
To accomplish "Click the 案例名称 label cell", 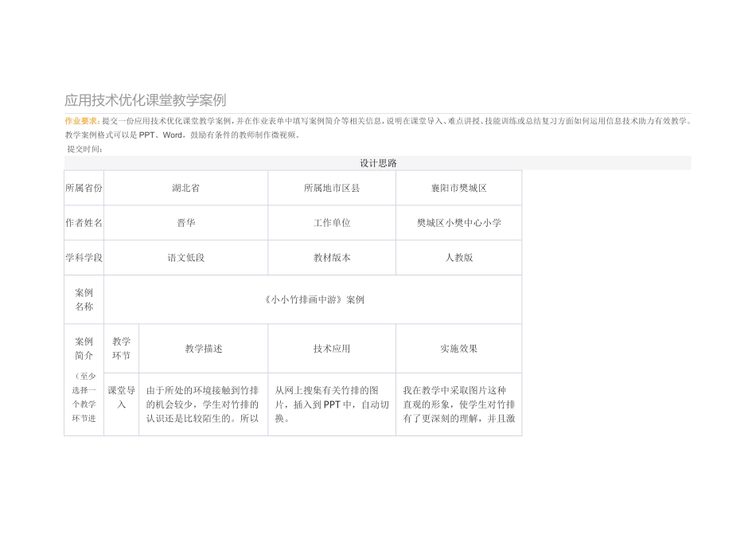I will (84, 299).
